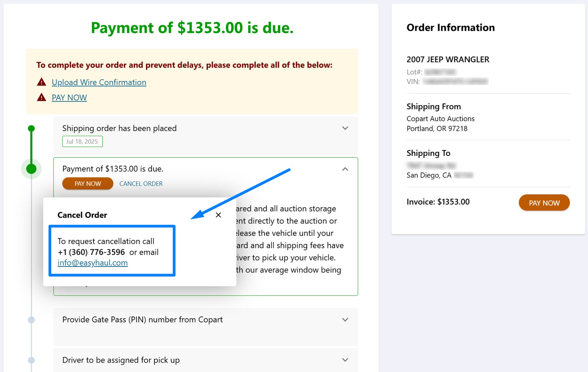Expand Driver to be assigned for pick up

(x=345, y=360)
